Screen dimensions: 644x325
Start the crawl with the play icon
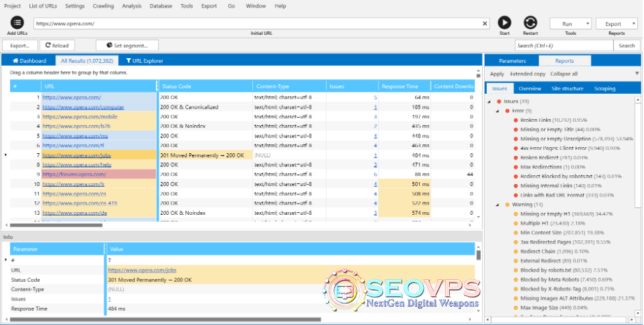505,22
